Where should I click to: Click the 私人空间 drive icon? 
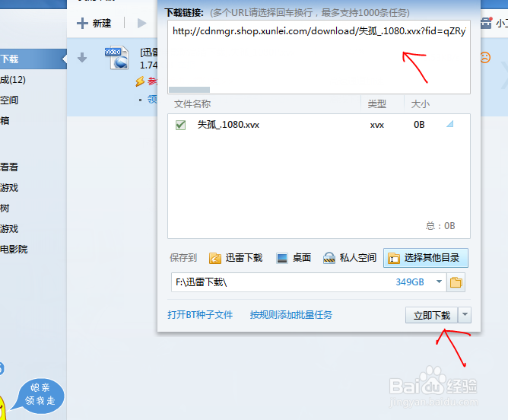[x=329, y=258]
